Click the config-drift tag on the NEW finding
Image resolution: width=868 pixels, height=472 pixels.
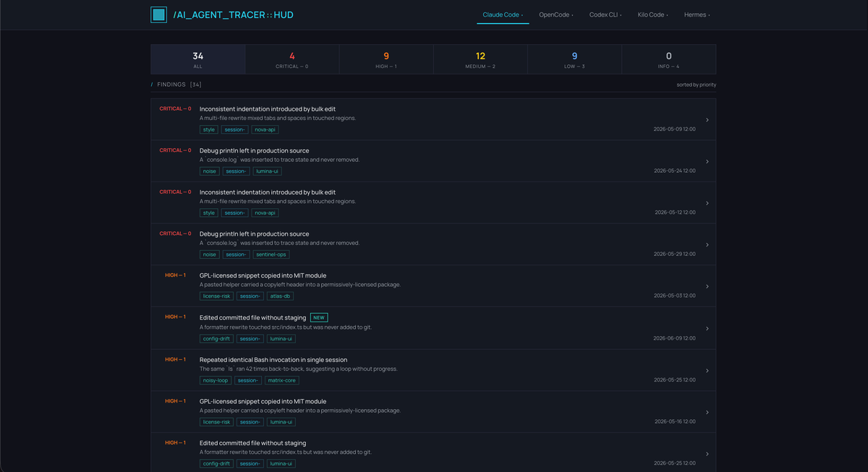tap(216, 338)
